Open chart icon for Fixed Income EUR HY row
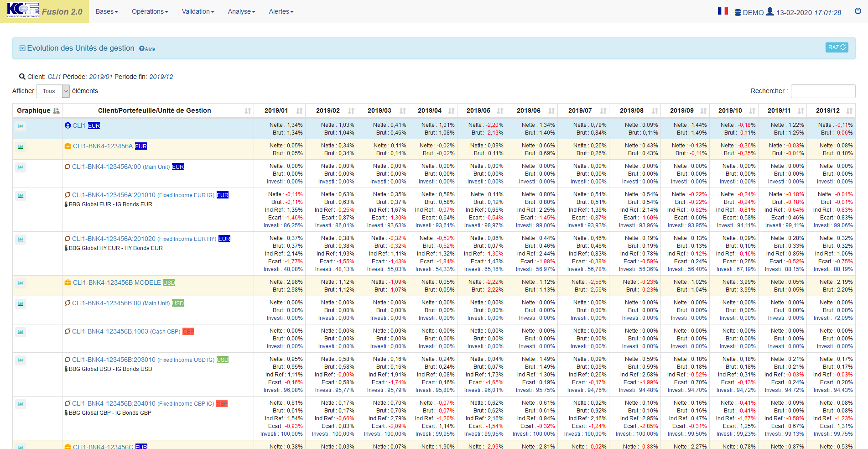 [x=21, y=240]
